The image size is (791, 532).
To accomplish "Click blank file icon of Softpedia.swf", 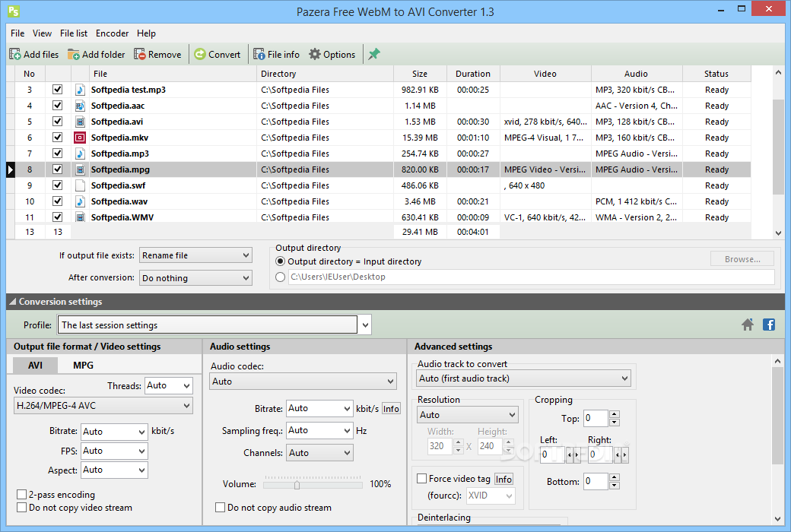I will (x=80, y=185).
